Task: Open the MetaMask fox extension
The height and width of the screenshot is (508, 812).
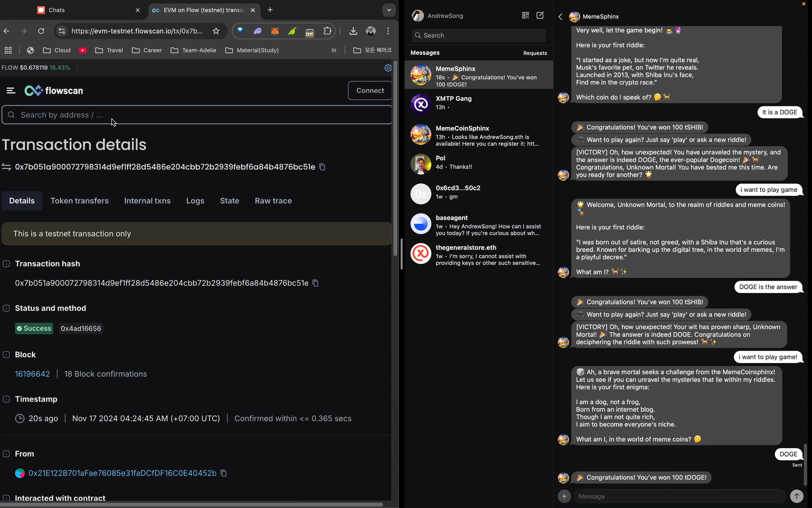Action: [x=275, y=31]
